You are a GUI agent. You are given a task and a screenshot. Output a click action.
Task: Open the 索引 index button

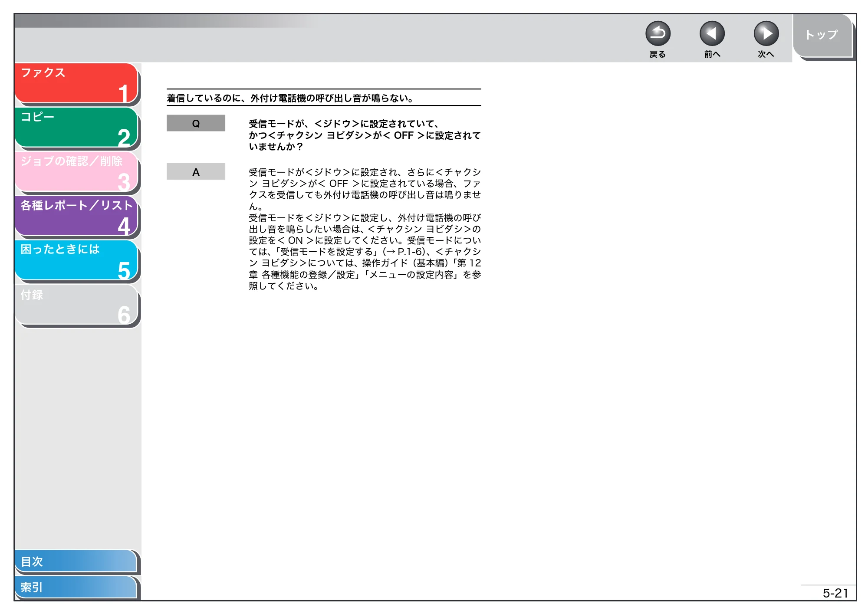tap(76, 587)
